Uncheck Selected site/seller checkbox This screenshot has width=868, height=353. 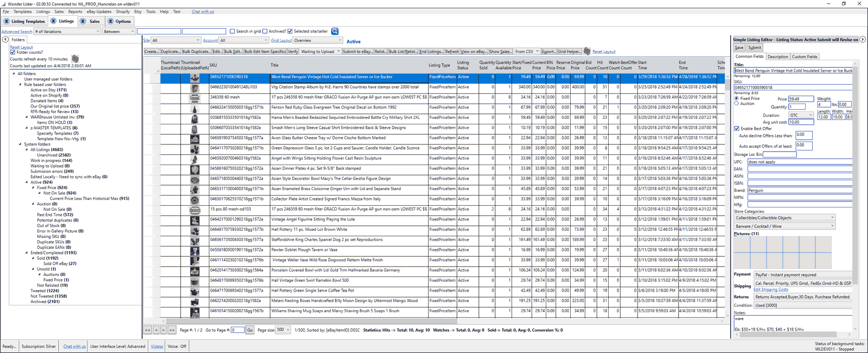click(x=290, y=31)
